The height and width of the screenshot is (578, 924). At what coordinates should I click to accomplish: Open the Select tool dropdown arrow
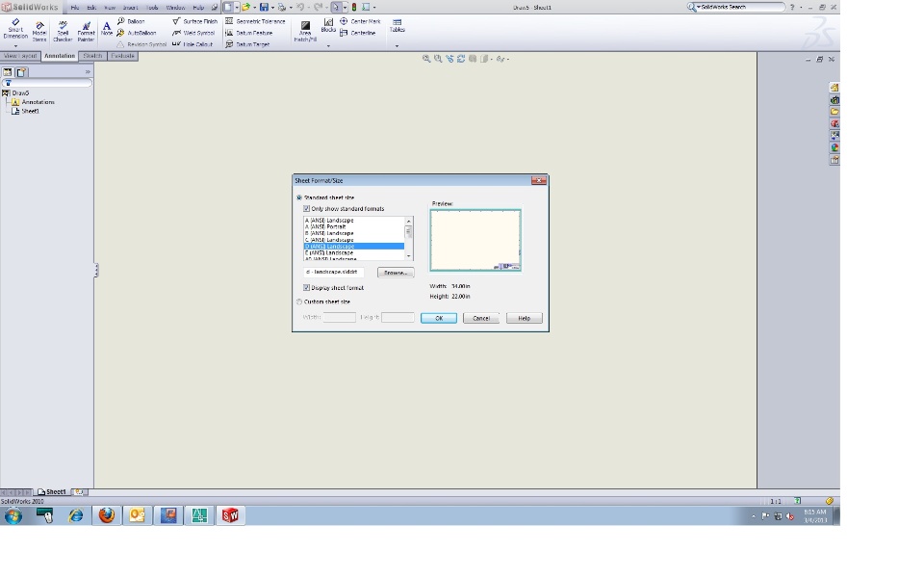pyautogui.click(x=345, y=7)
